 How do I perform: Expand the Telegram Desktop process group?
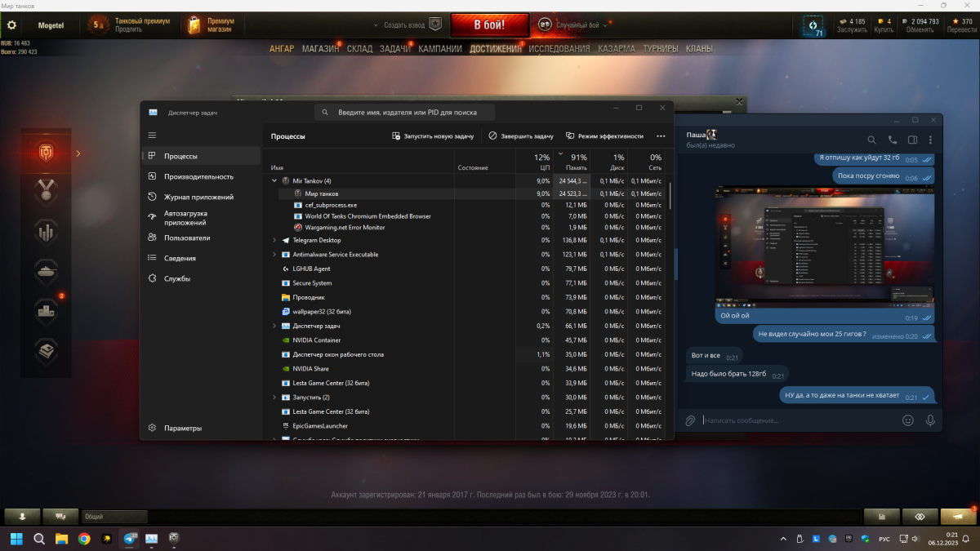(x=274, y=241)
